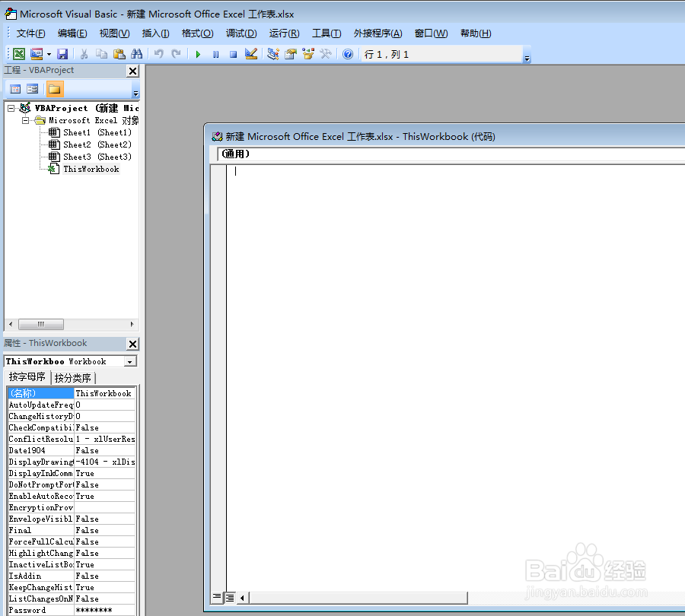Click project tree scrollbar right arrow
The width and height of the screenshot is (685, 616).
tap(132, 325)
